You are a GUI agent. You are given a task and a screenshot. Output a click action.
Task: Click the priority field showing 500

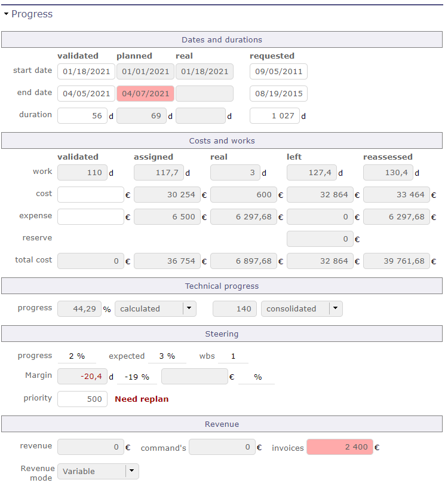coord(82,399)
